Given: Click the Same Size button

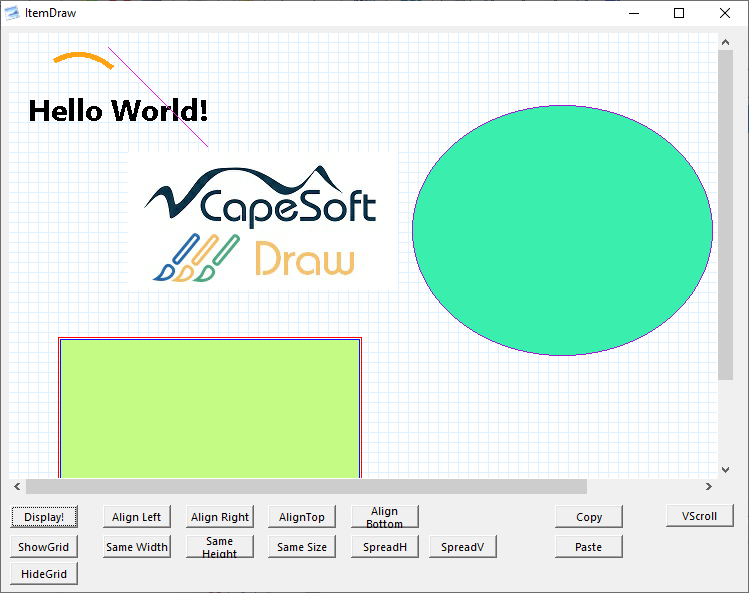Looking at the screenshot, I should tap(302, 547).
